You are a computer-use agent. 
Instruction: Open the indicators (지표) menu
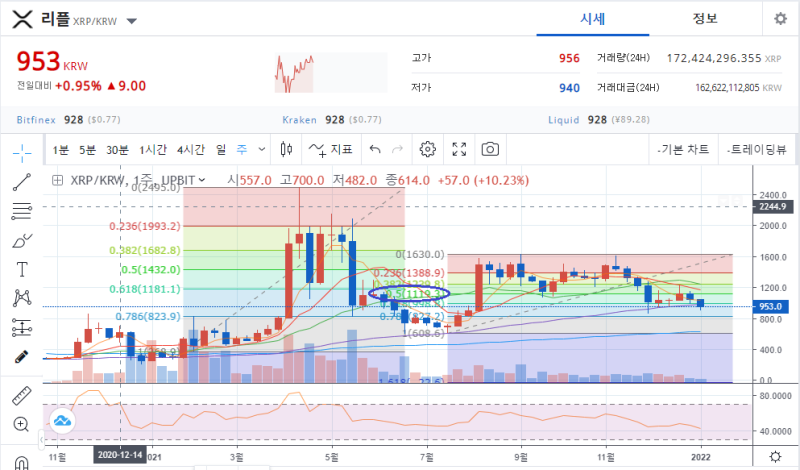331,150
